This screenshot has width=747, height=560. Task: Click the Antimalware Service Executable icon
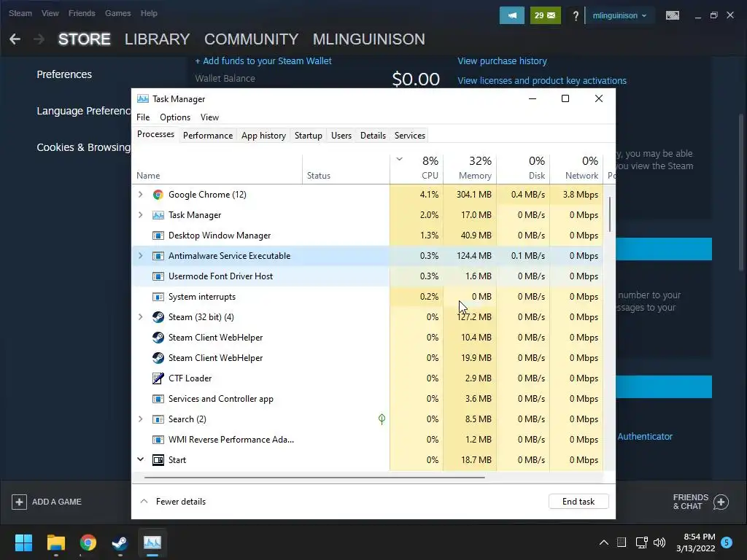click(158, 256)
